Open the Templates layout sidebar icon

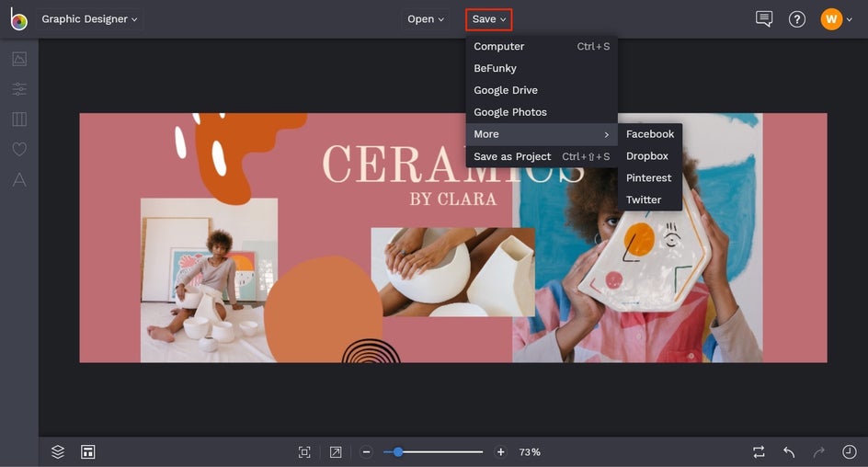coord(19,119)
